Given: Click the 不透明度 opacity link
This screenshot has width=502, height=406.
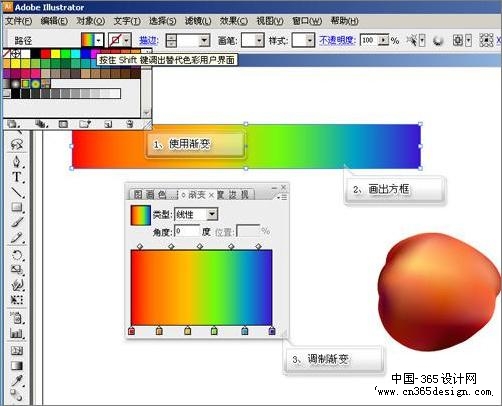Looking at the screenshot, I should [337, 40].
